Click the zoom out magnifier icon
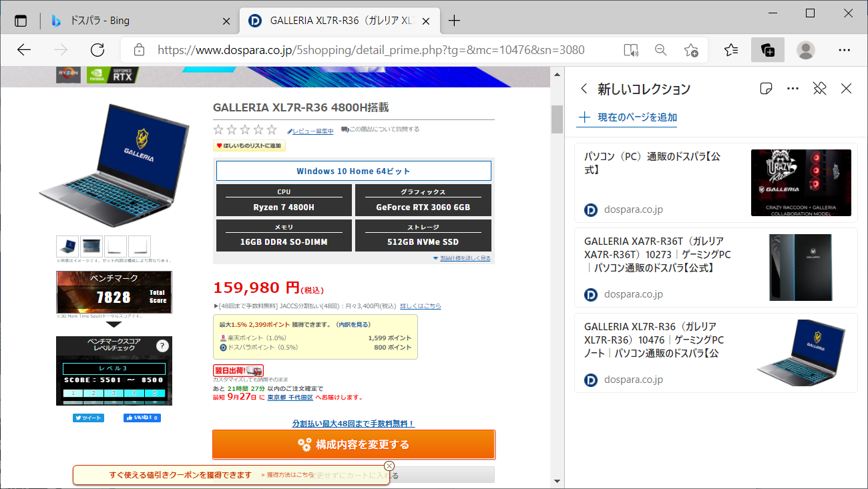This screenshot has width=868, height=489. click(661, 50)
